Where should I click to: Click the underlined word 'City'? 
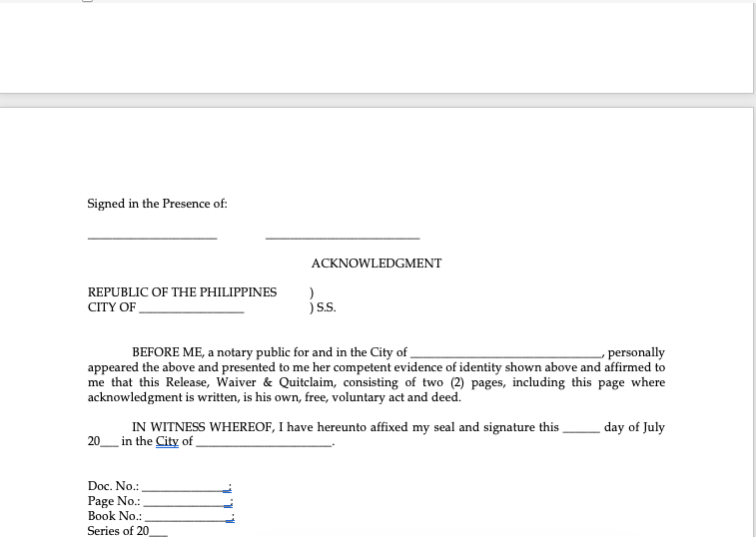pos(167,441)
